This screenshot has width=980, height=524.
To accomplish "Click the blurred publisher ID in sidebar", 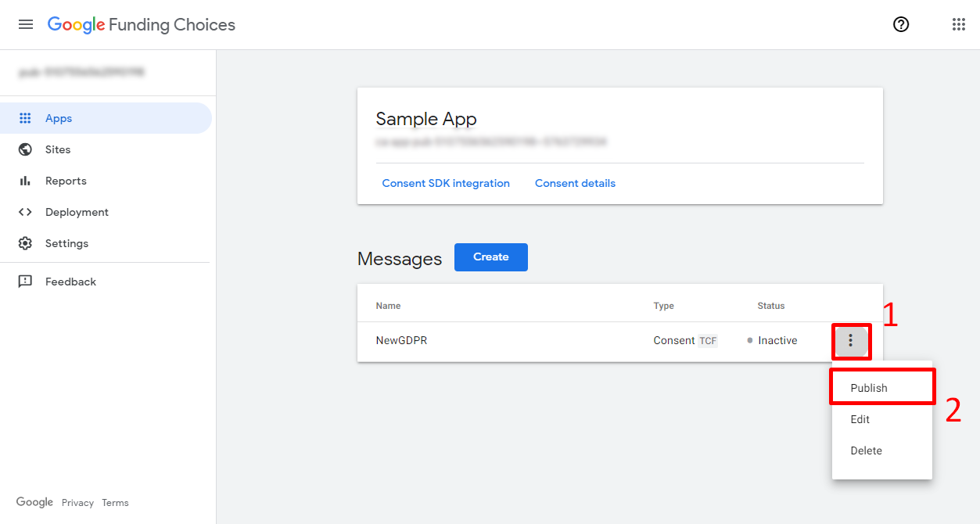I will (82, 72).
